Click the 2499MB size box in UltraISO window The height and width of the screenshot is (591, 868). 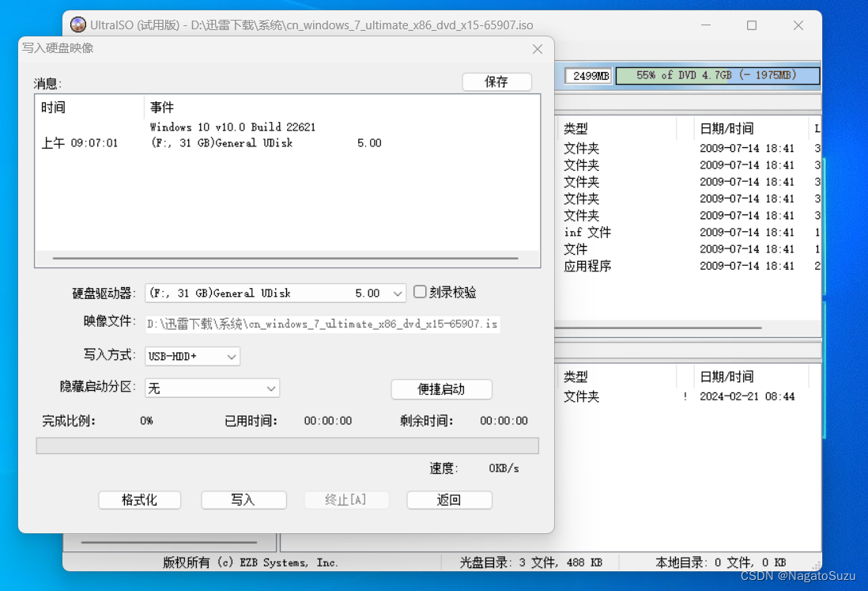[588, 76]
